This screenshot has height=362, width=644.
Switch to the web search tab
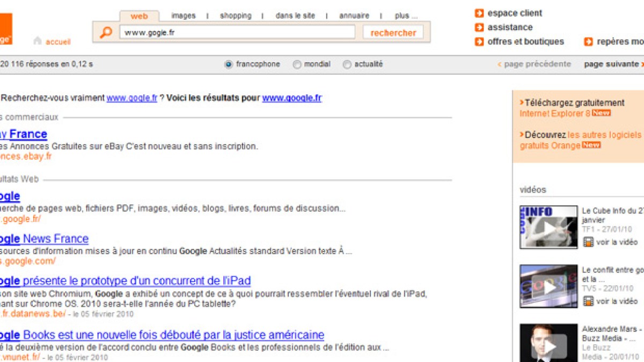139,16
